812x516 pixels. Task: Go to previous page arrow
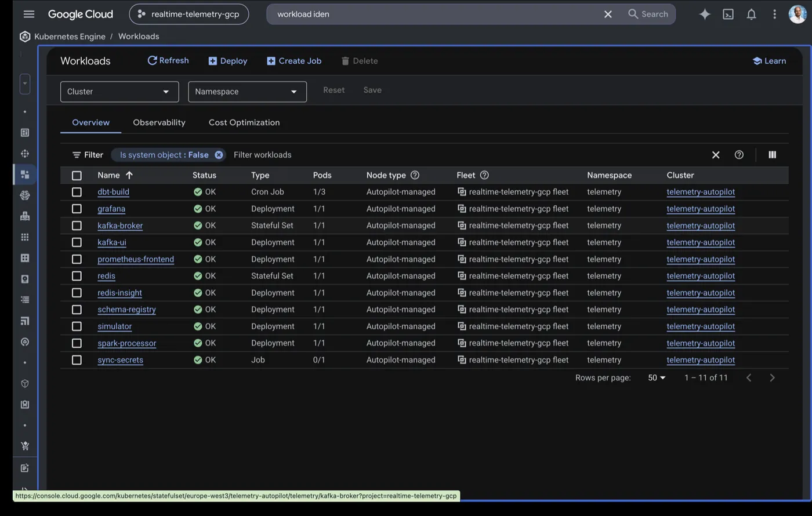coord(749,377)
